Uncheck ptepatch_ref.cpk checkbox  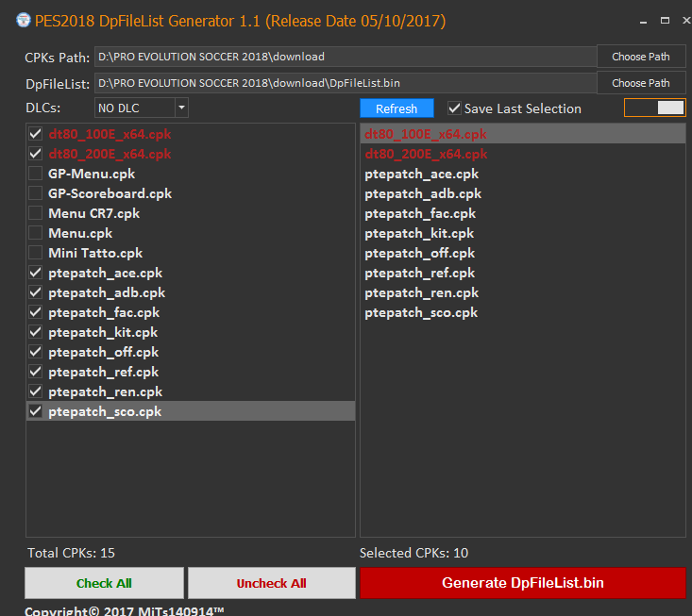pyautogui.click(x=35, y=372)
